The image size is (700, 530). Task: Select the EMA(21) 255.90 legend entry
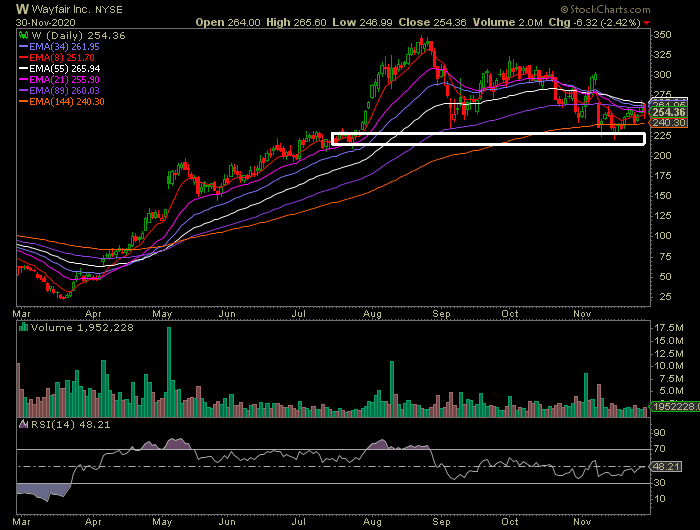[59, 79]
